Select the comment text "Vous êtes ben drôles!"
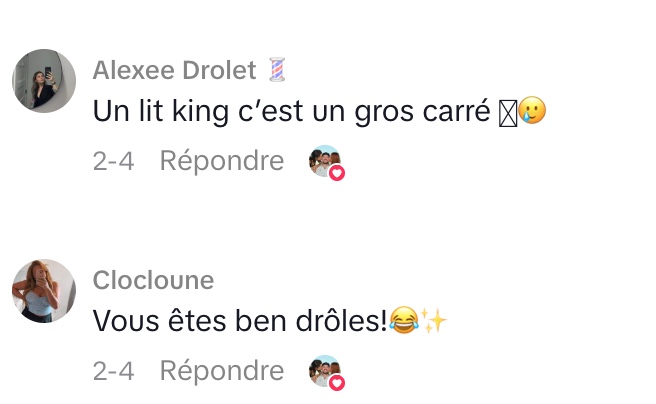This screenshot has height=404, width=656. click(239, 322)
